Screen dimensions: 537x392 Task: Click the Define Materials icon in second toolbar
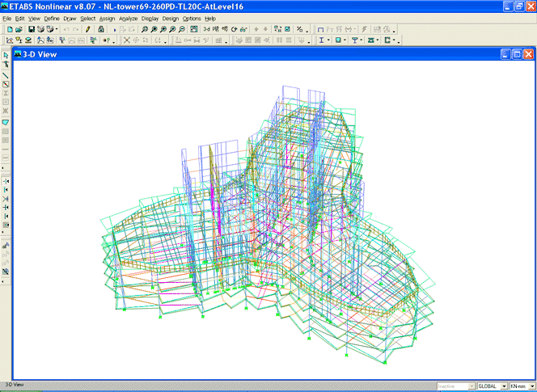[x=10, y=40]
